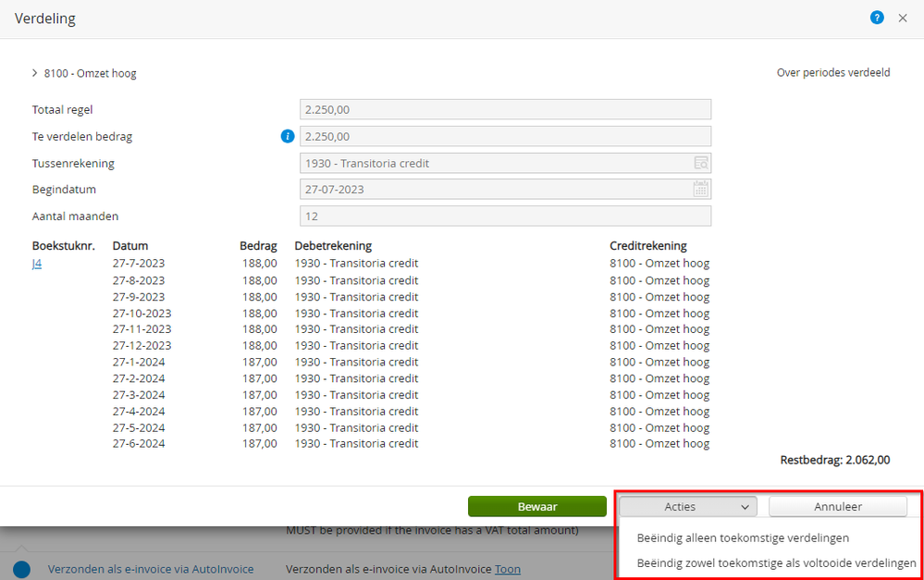Click the blue status circle in the background page
The height and width of the screenshot is (580, 924).
22,570
